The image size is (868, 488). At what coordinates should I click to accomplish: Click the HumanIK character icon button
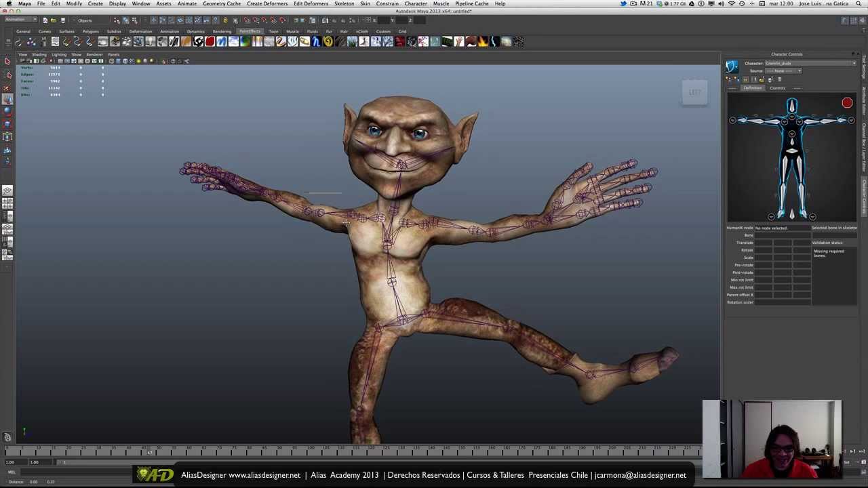pos(731,66)
